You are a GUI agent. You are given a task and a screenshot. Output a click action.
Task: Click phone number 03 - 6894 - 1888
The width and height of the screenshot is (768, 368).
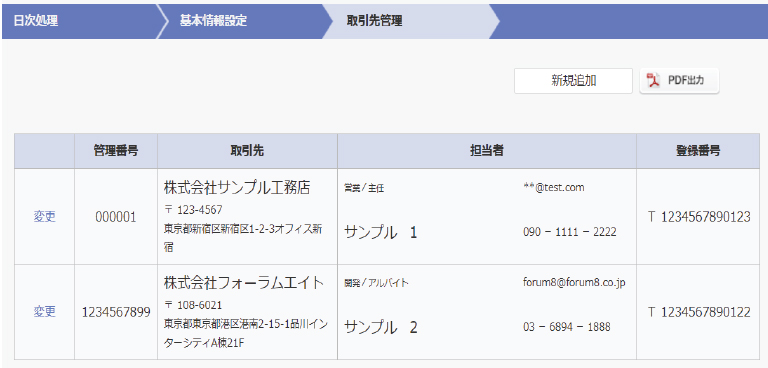coord(567,327)
